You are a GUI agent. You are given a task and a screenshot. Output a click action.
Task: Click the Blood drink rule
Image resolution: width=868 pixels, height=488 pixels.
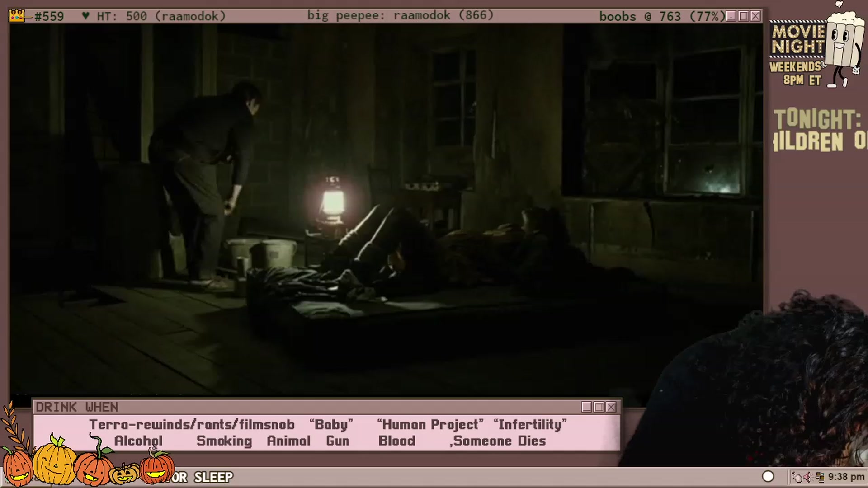click(x=397, y=441)
